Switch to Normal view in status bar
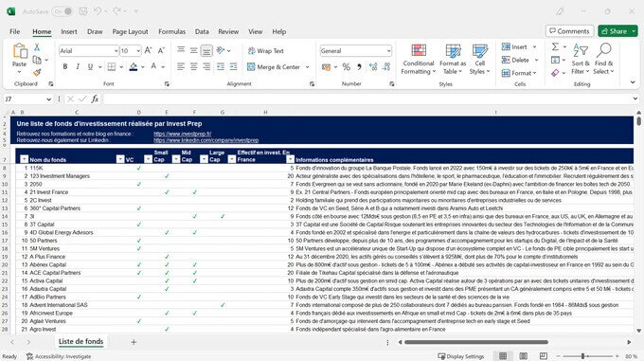 (503, 356)
